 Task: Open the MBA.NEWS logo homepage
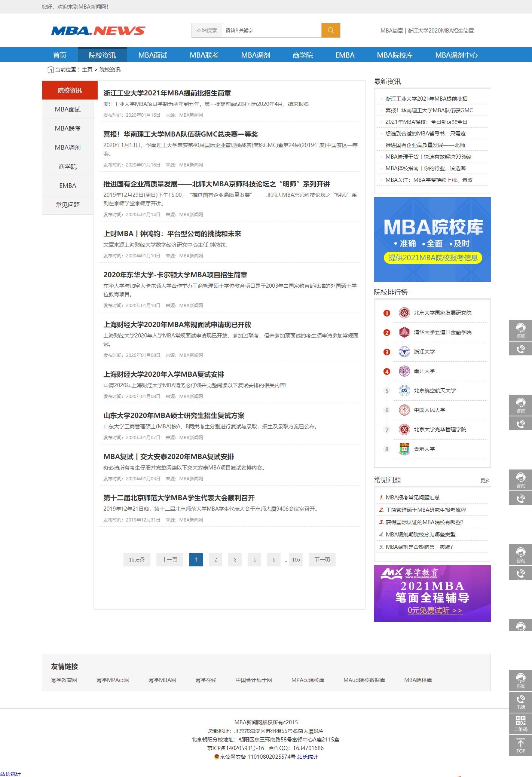click(x=98, y=31)
